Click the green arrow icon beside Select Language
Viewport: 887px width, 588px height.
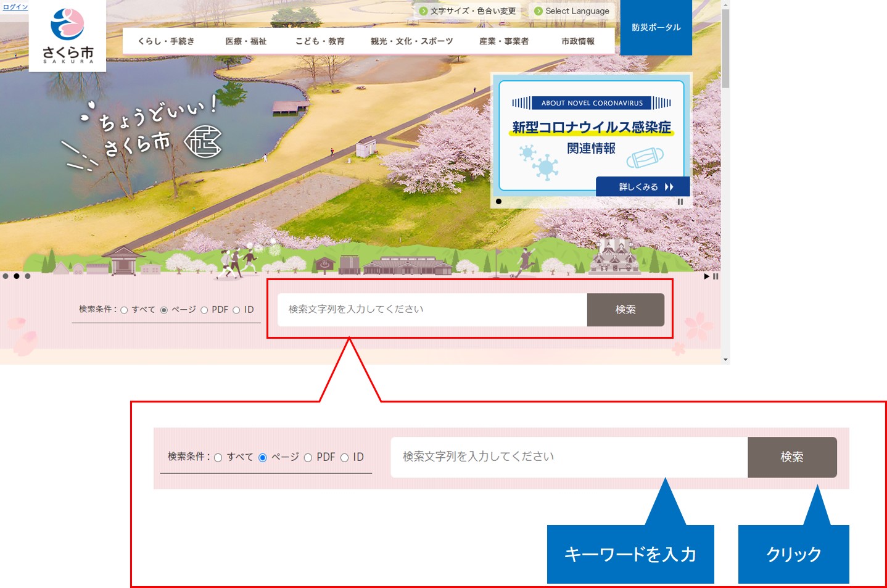pyautogui.click(x=538, y=10)
